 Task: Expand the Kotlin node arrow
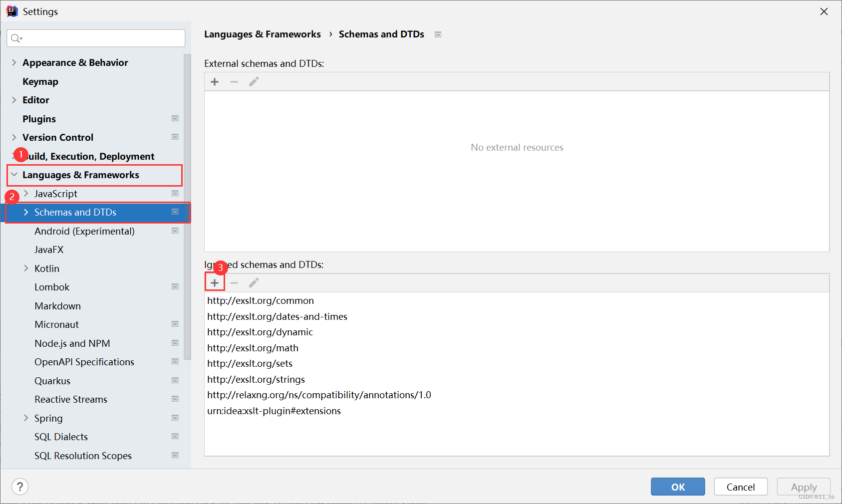(26, 268)
